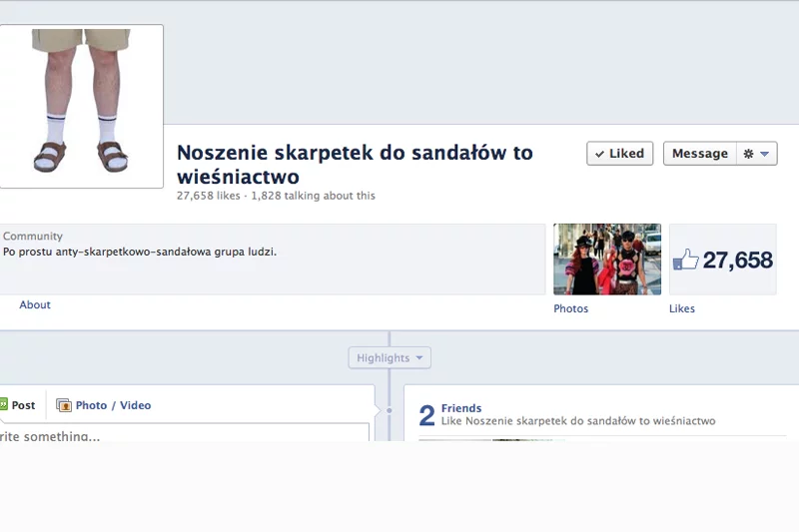The width and height of the screenshot is (799, 532).
Task: Click the green Post quote icon
Action: 4,404
